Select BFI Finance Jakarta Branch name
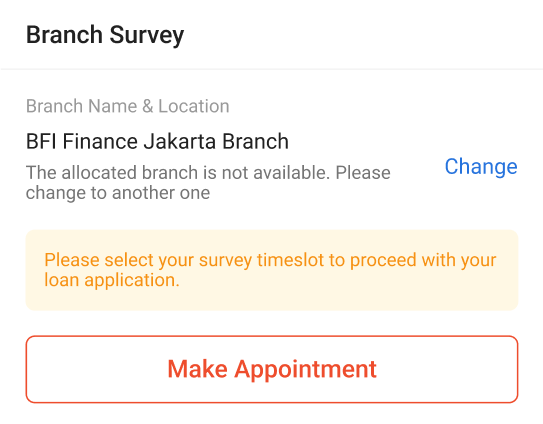543x424 pixels. (157, 142)
